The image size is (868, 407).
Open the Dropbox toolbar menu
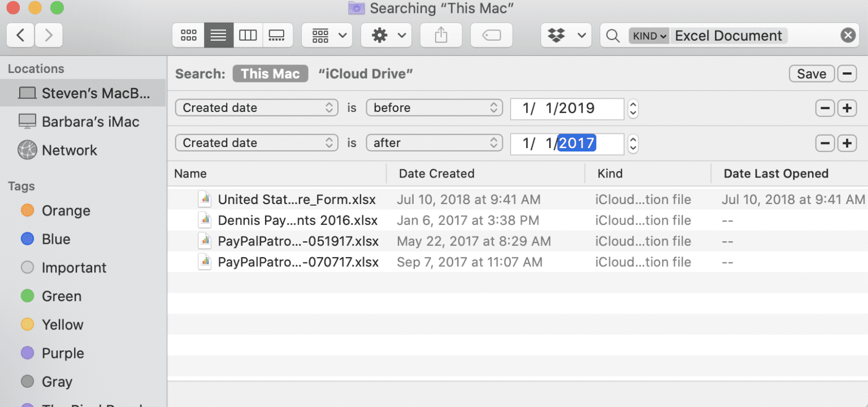[x=566, y=35]
